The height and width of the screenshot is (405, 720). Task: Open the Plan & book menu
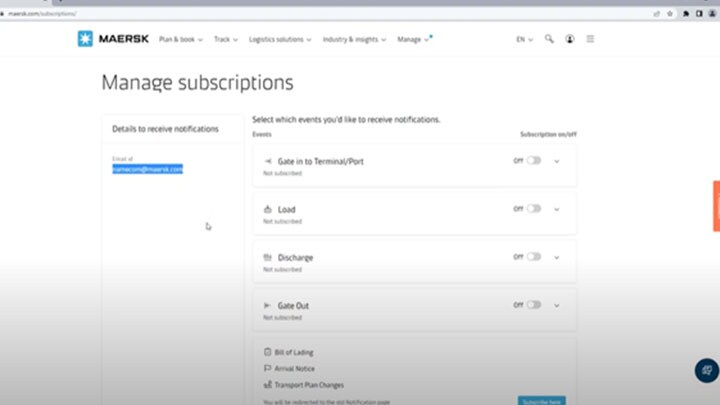(180, 39)
